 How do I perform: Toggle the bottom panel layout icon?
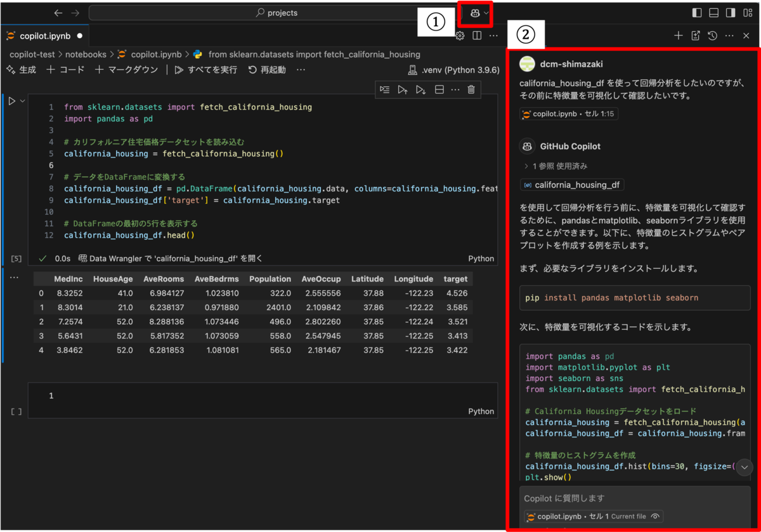click(x=713, y=13)
